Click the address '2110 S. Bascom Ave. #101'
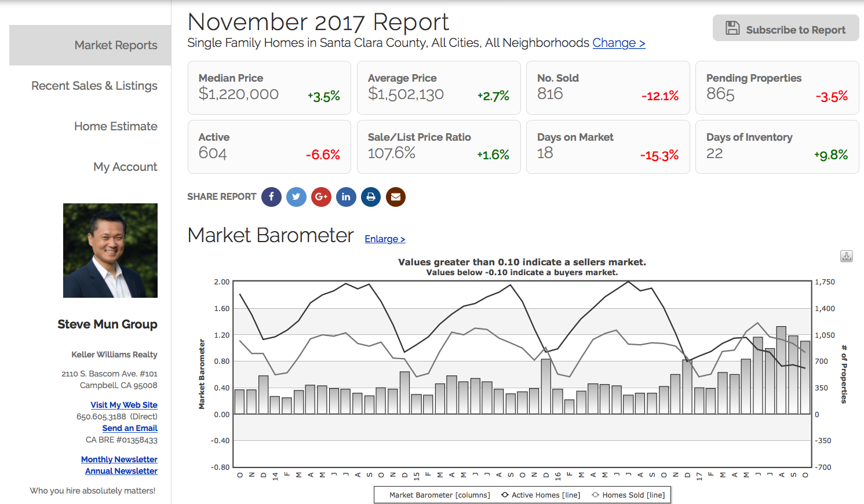Image resolution: width=864 pixels, height=504 pixels. [110, 374]
